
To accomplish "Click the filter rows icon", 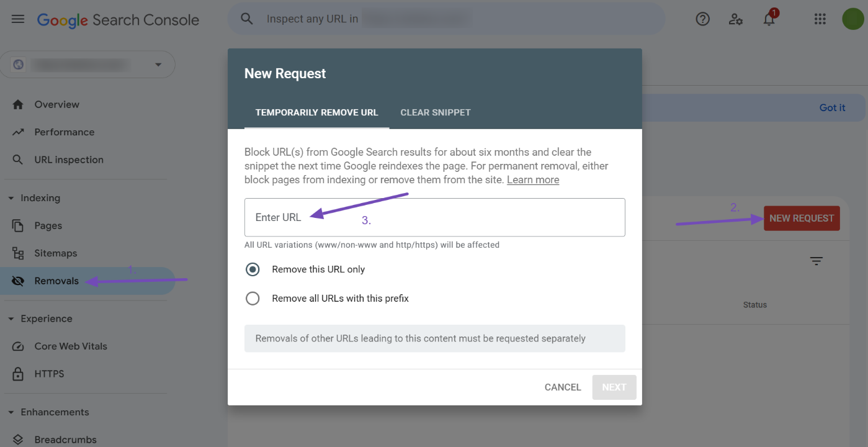I will [x=817, y=261].
